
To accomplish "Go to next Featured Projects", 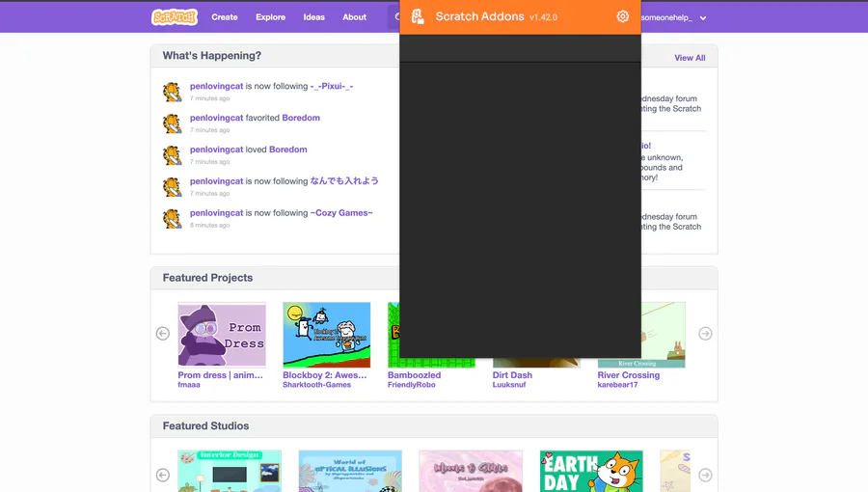I will (705, 334).
